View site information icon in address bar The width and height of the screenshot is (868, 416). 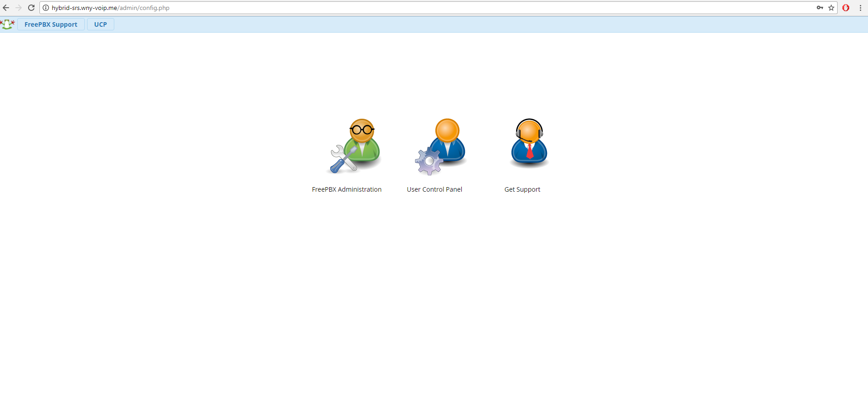click(46, 8)
